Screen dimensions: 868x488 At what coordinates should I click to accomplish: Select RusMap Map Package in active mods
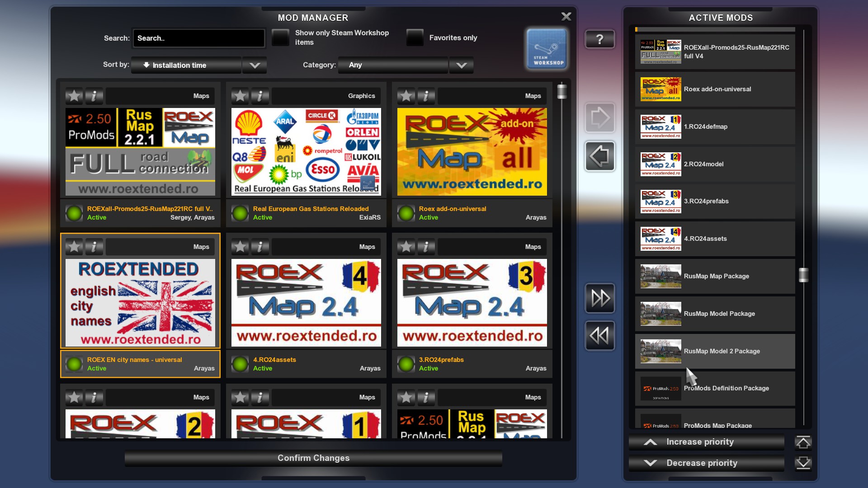[715, 276]
